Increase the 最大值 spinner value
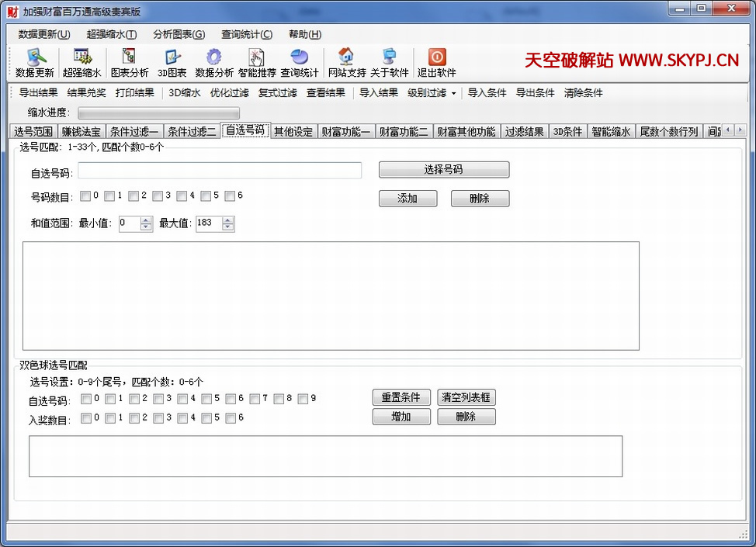The image size is (756, 547). coord(227,220)
